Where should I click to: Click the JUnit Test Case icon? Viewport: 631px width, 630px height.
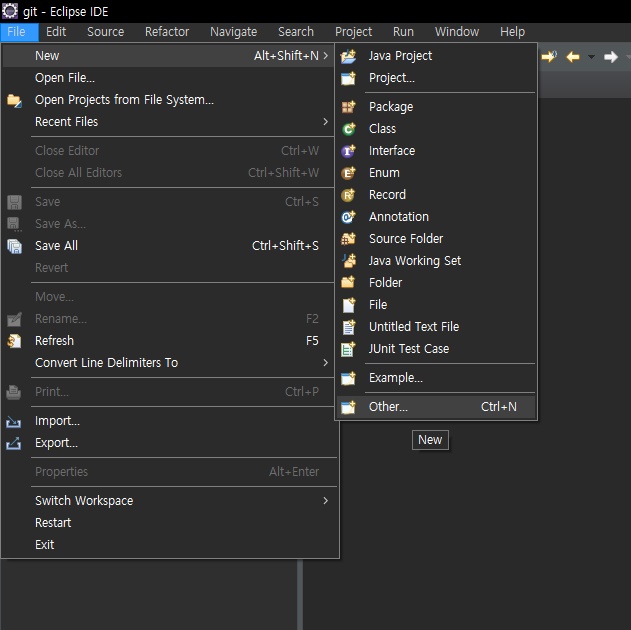(348, 349)
